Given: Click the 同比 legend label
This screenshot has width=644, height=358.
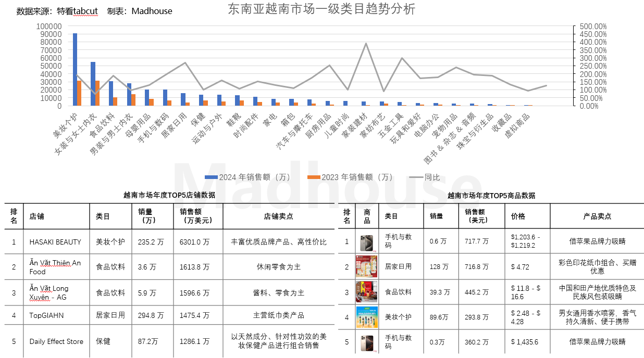Looking at the screenshot, I should tap(432, 177).
